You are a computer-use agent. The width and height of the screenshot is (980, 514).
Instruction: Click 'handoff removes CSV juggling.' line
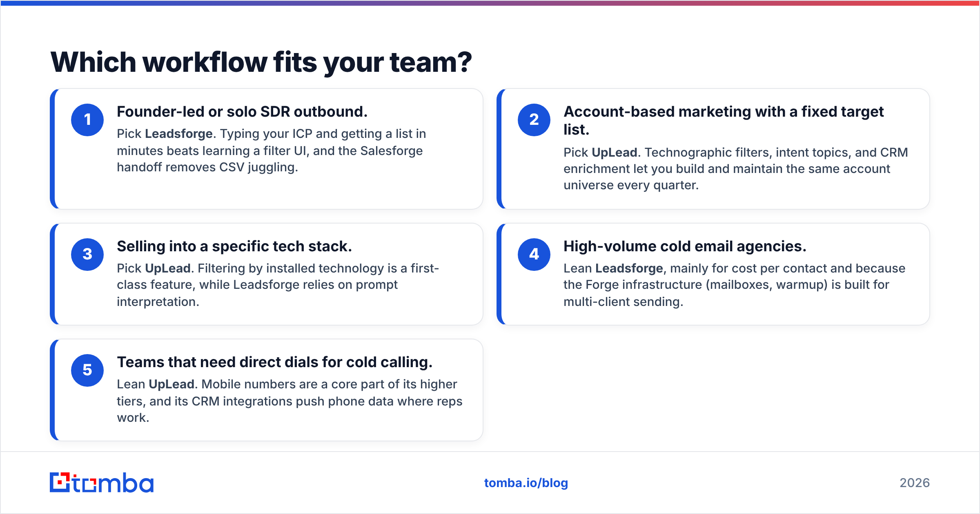[207, 167]
